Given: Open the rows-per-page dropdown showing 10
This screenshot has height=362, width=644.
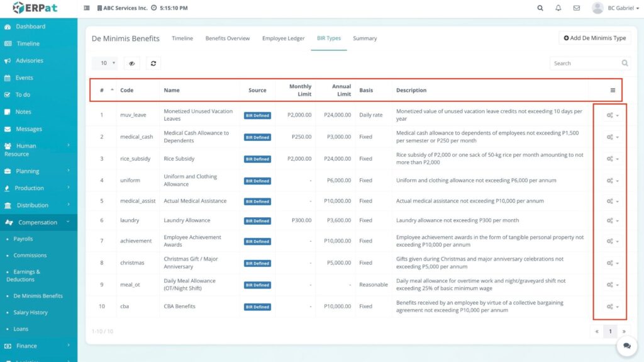Looking at the screenshot, I should [x=104, y=63].
